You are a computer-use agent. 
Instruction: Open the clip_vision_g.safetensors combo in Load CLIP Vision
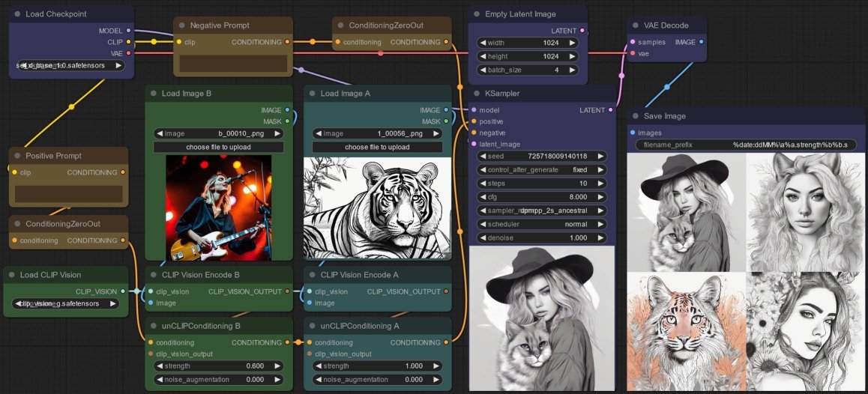tap(65, 303)
